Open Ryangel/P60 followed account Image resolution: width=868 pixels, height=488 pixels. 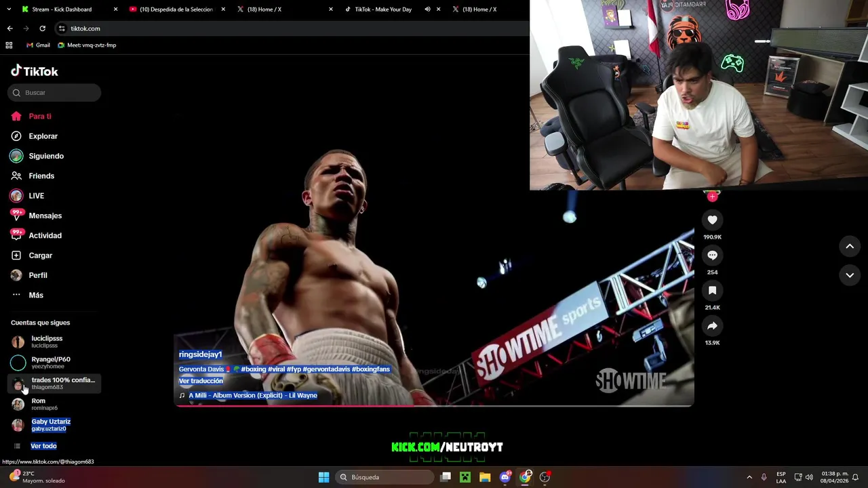click(54, 363)
